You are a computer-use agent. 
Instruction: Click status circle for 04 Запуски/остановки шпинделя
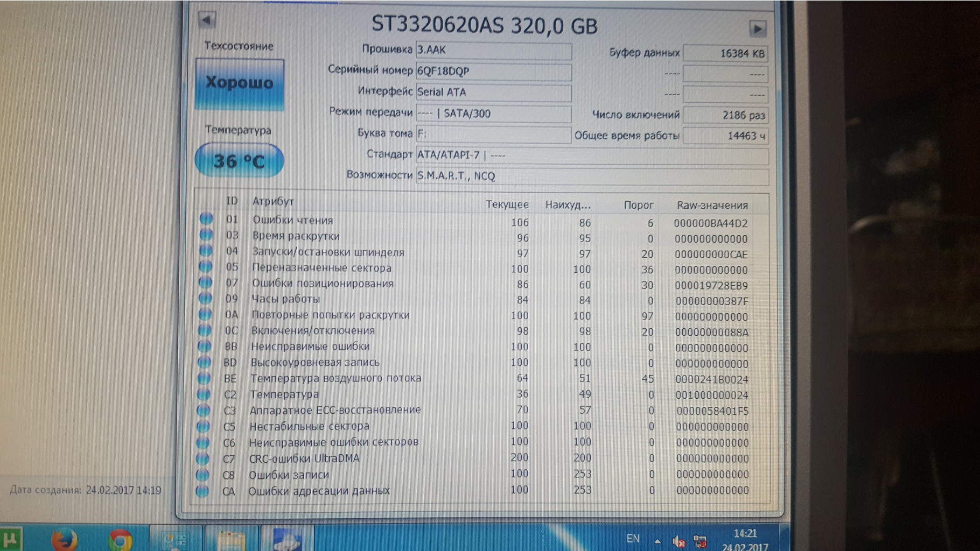click(x=206, y=250)
